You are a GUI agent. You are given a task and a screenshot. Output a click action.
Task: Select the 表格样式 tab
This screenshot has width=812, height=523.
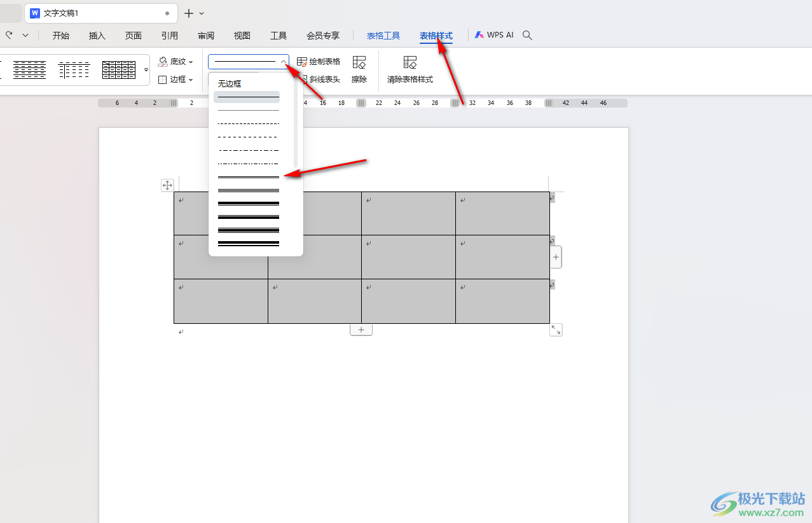click(436, 36)
